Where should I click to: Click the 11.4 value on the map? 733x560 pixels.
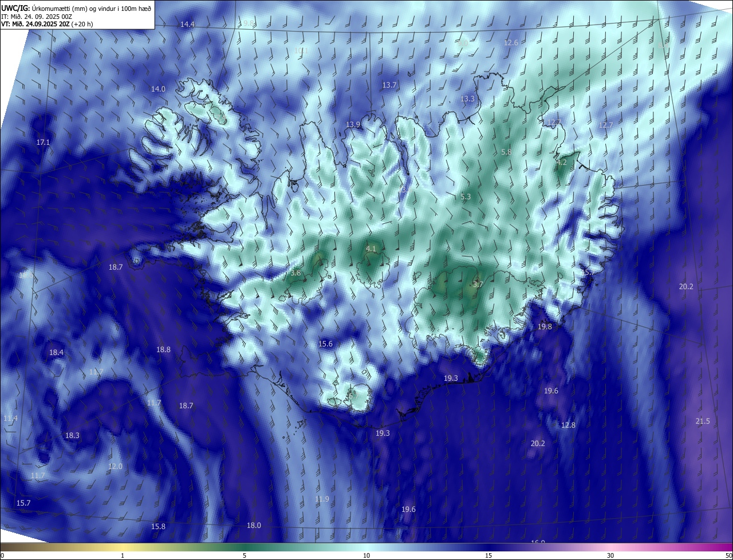(x=10, y=418)
